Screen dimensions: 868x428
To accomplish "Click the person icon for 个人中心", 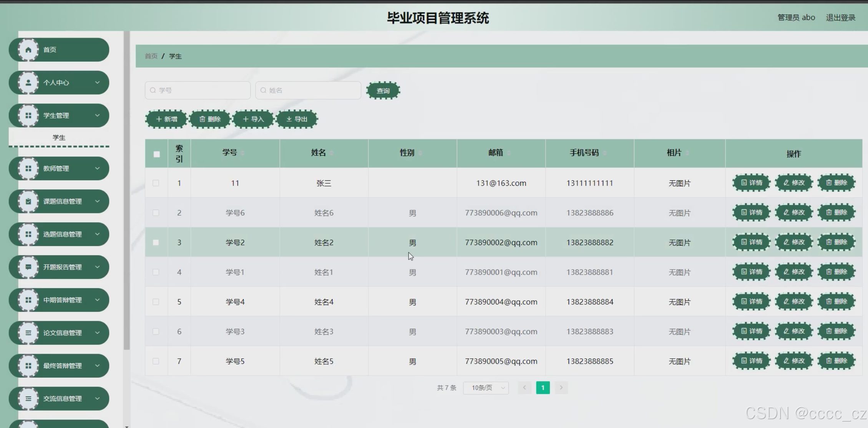I will 28,83.
